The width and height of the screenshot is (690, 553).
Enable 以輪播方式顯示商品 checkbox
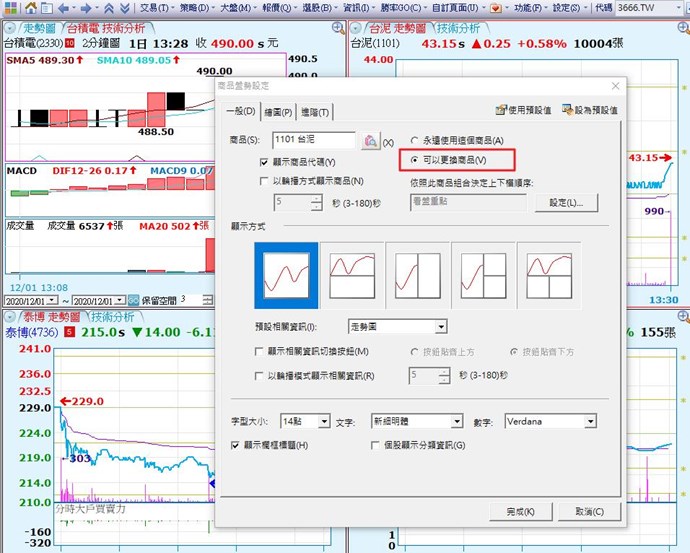pos(264,181)
